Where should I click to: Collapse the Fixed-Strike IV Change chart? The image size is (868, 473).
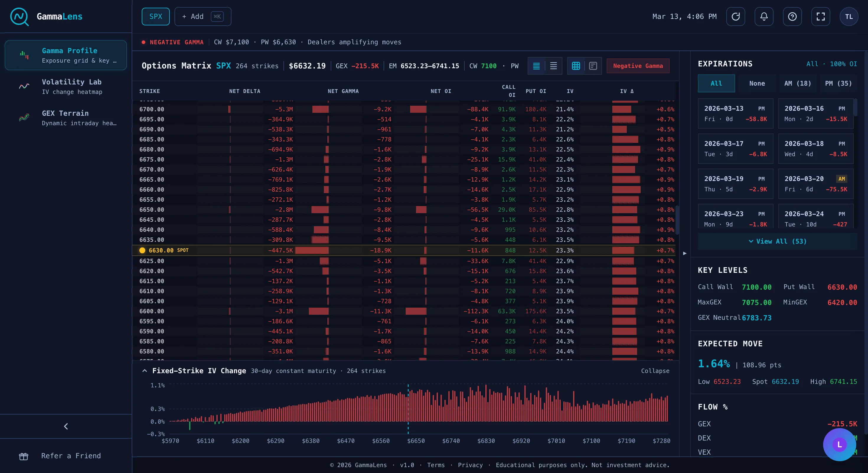tap(655, 371)
